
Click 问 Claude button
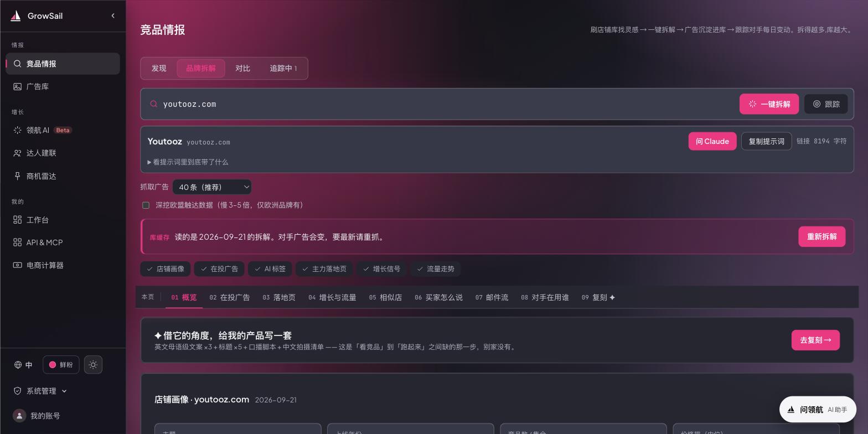coord(712,141)
